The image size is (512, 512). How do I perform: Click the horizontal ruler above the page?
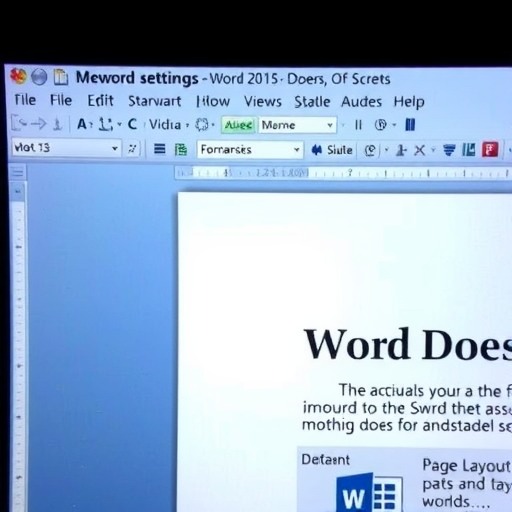(x=343, y=173)
